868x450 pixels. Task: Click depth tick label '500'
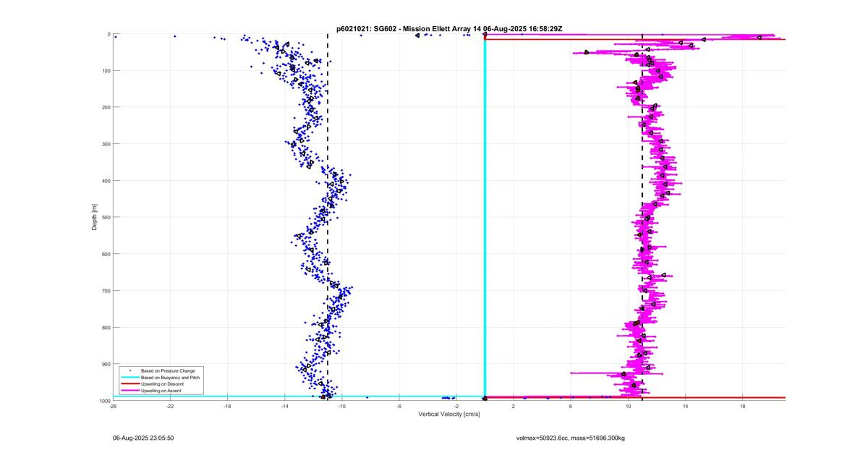(106, 217)
